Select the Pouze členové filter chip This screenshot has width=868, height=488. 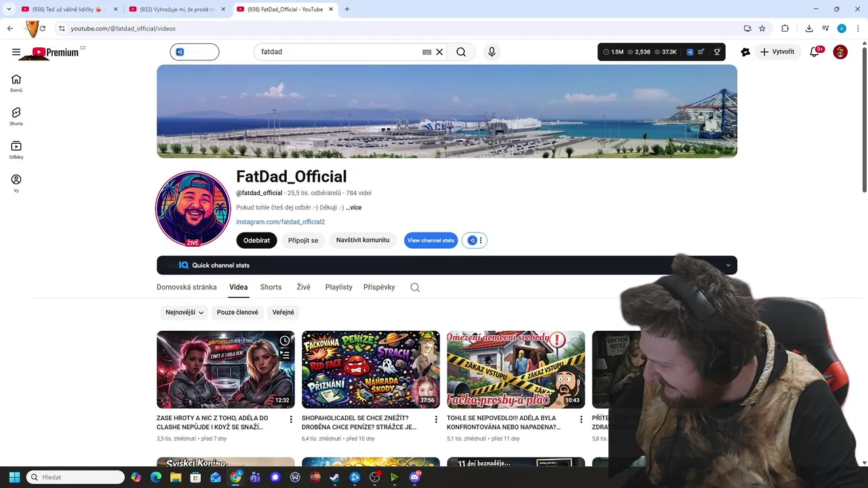pos(237,312)
